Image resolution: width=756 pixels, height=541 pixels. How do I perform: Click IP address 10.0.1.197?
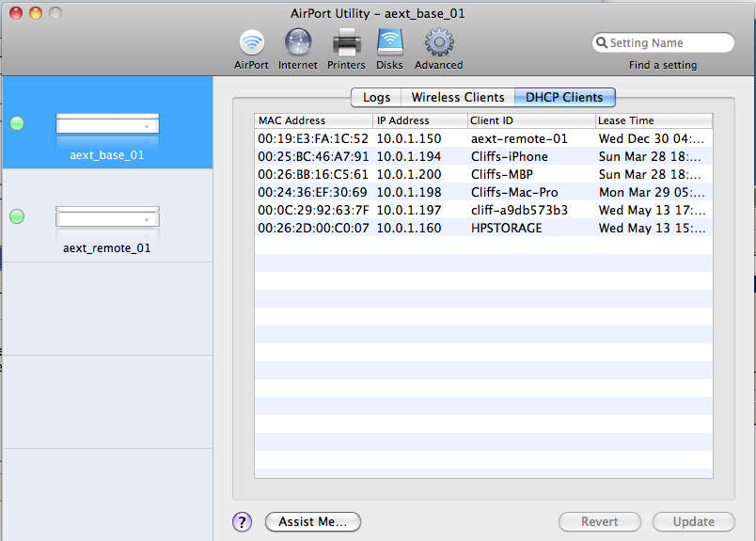(x=409, y=211)
